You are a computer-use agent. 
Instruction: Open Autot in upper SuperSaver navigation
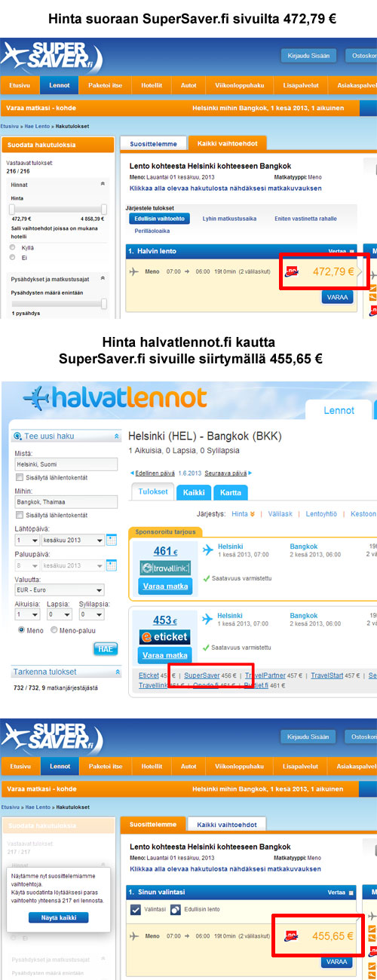click(x=188, y=85)
